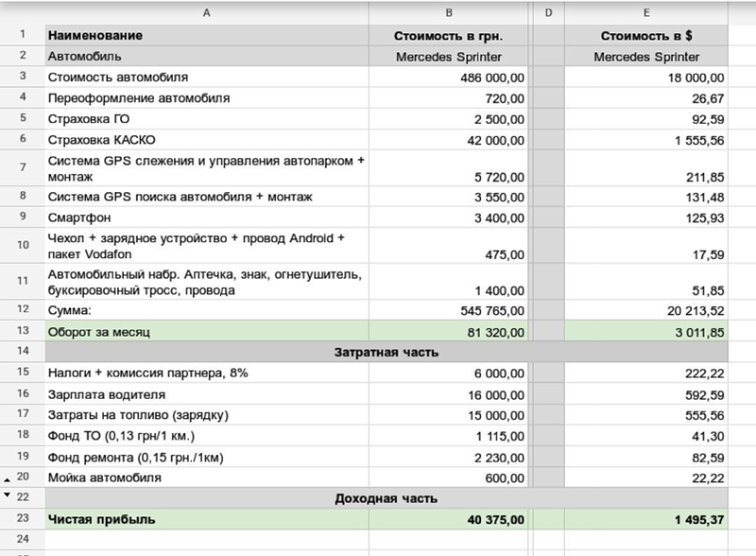756x556 pixels.
Task: Click 'Затраты на топливо (зарядку)'
Action: [207, 415]
